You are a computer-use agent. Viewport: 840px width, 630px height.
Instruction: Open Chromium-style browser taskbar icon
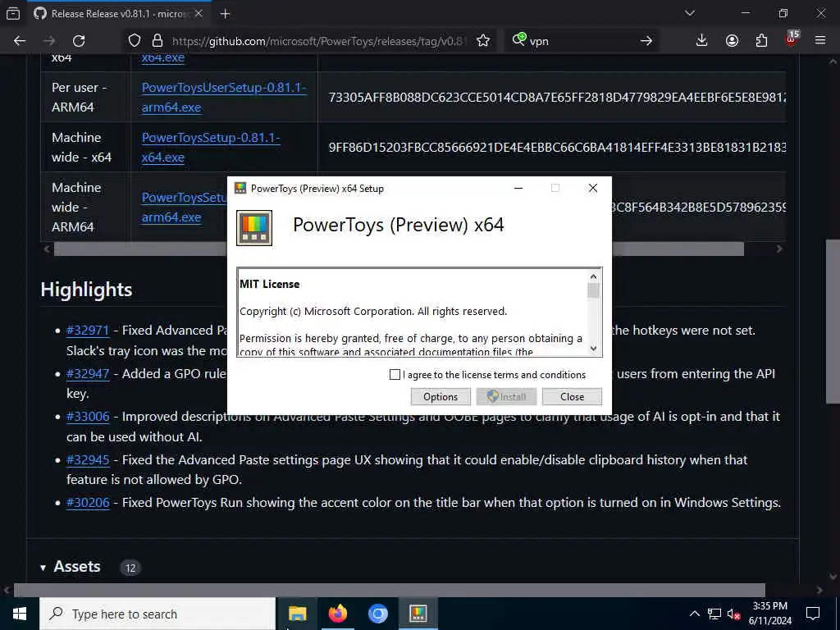[x=377, y=614]
